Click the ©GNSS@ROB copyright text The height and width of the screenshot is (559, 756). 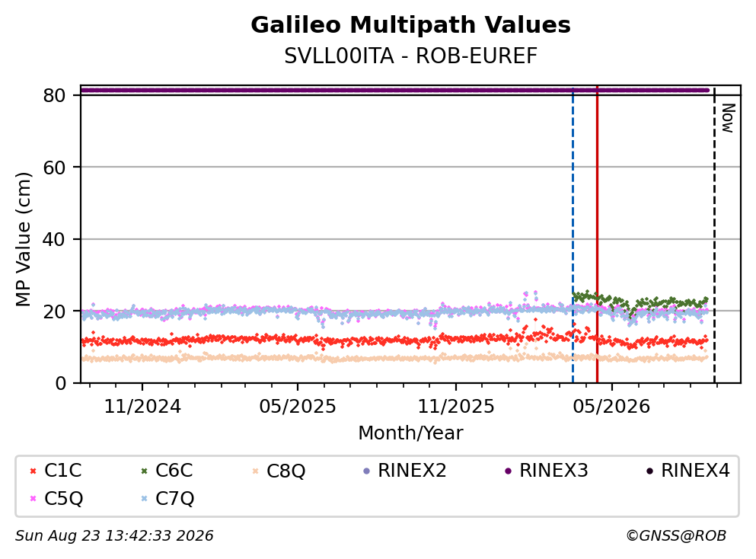pyautogui.click(x=676, y=535)
